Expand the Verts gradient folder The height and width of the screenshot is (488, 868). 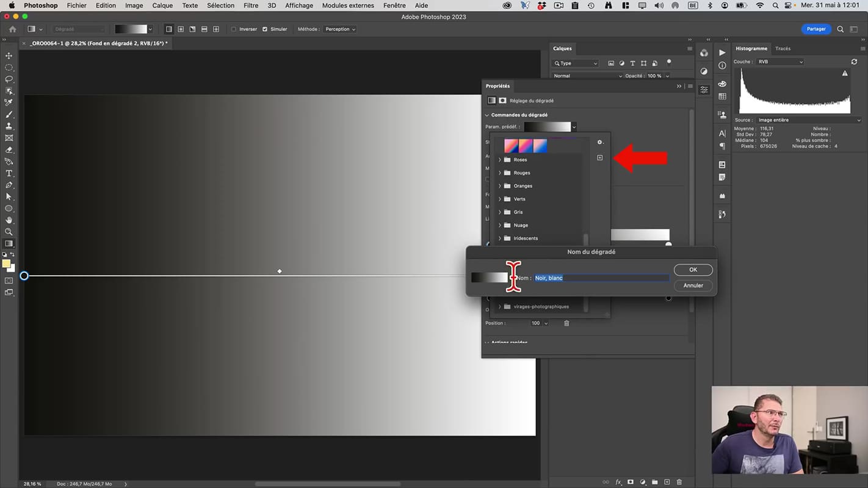(500, 199)
